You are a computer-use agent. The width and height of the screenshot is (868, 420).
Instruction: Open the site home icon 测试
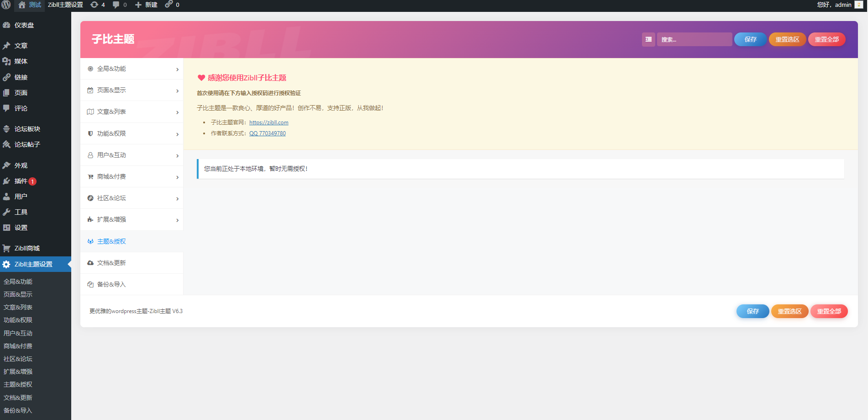22,5
